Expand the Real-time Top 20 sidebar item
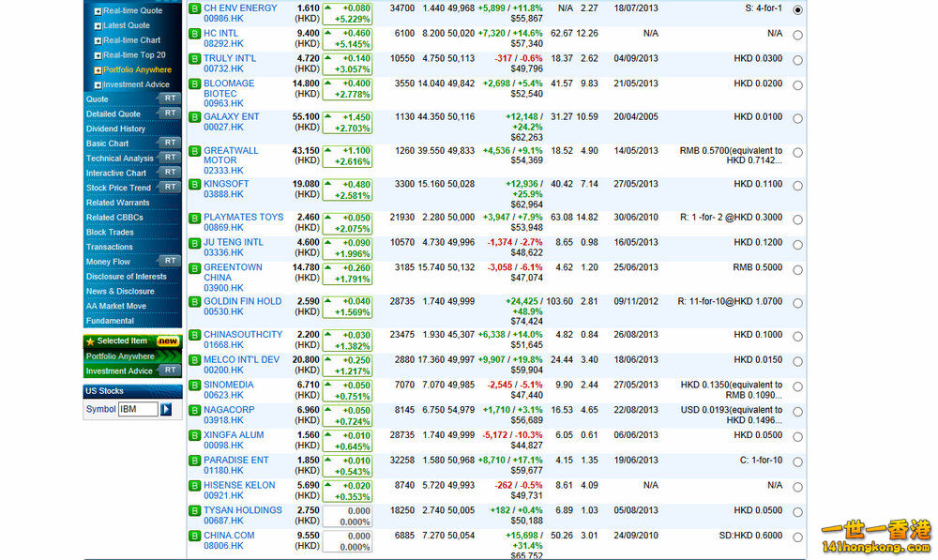The width and height of the screenshot is (938, 560). click(x=98, y=55)
